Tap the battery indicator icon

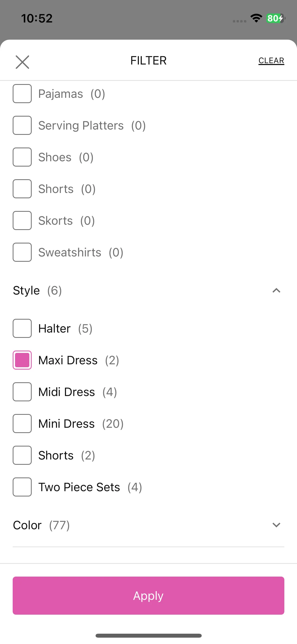click(x=276, y=18)
